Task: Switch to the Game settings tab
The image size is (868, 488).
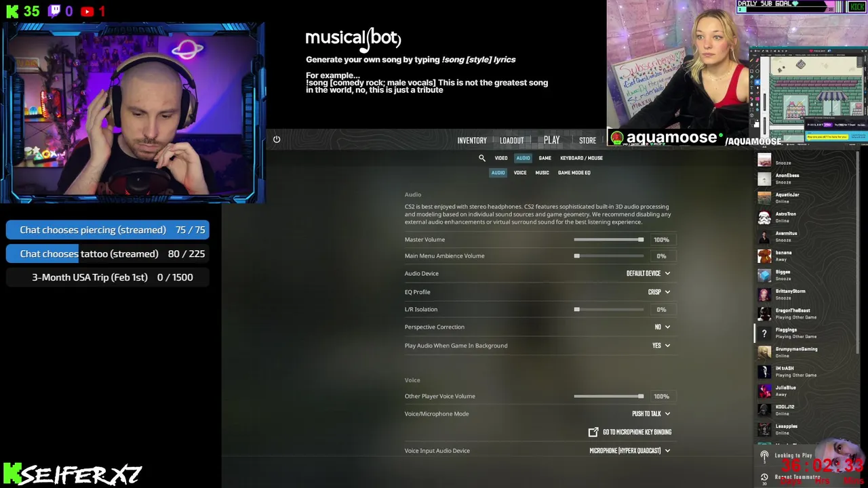Action: coord(545,158)
